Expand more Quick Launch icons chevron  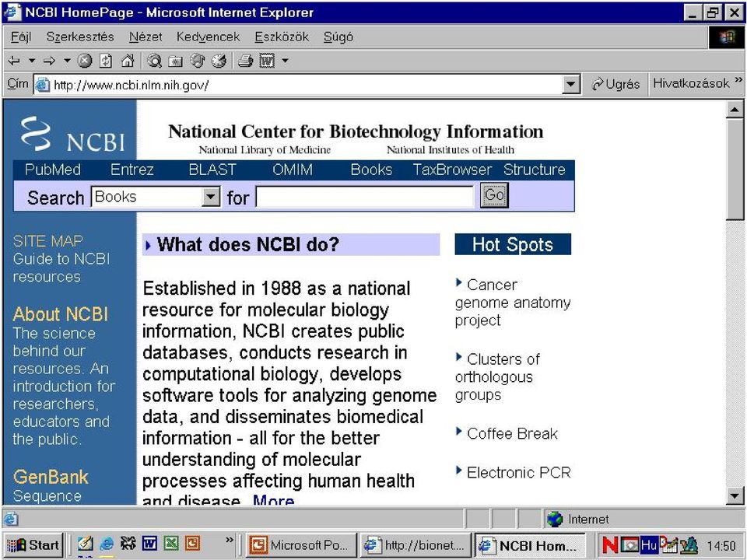click(229, 540)
